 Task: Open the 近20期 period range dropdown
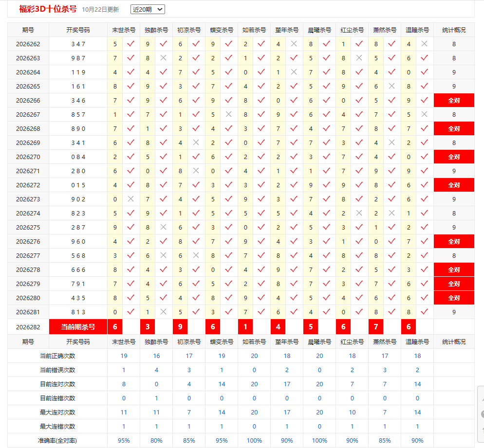tap(148, 9)
